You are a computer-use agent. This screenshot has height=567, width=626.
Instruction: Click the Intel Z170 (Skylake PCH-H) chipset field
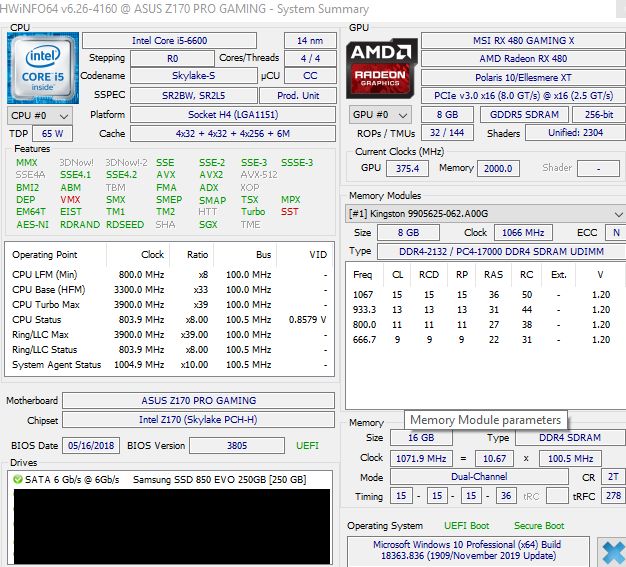click(198, 420)
